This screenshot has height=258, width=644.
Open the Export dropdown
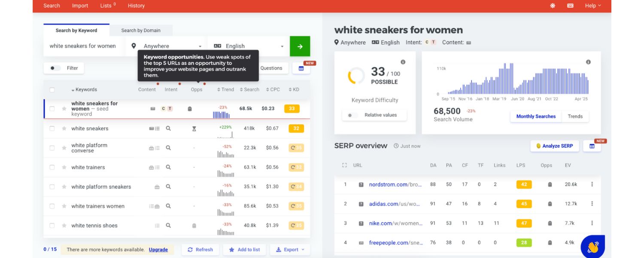tap(290, 249)
